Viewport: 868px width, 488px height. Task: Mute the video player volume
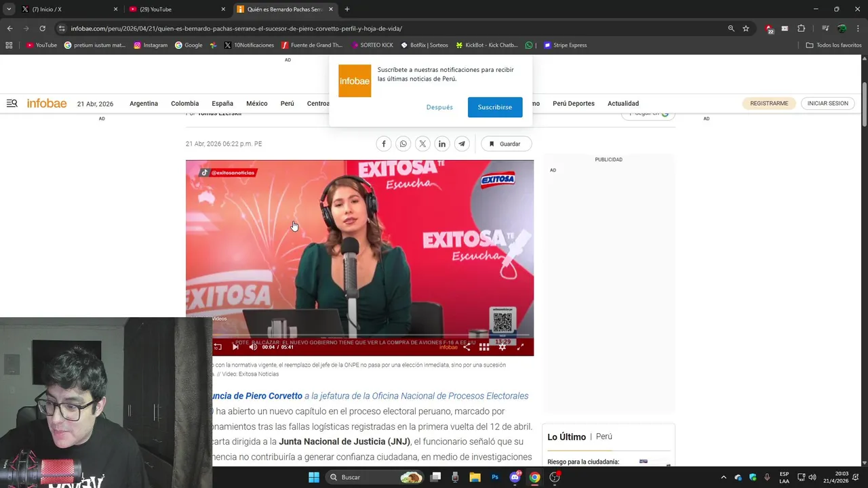(x=253, y=346)
